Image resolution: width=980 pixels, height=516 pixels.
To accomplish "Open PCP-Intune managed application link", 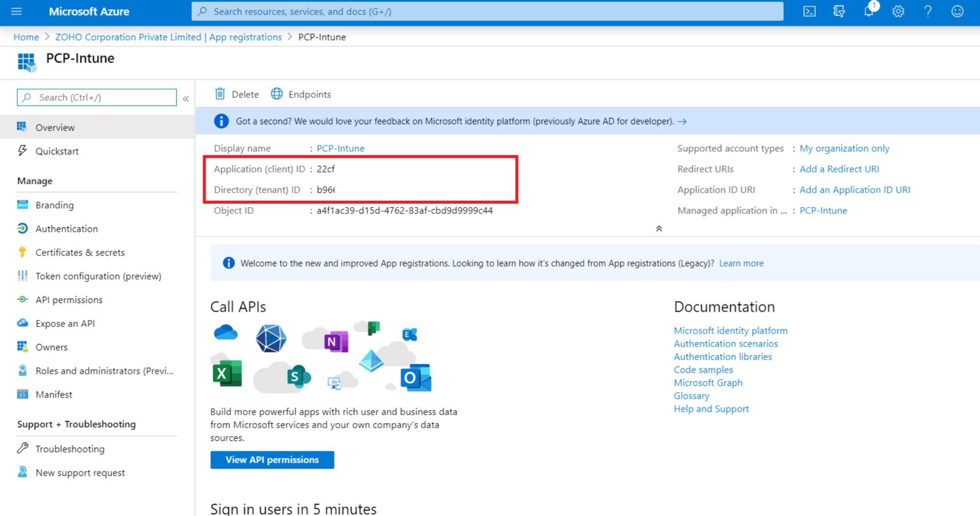I will click(x=823, y=210).
